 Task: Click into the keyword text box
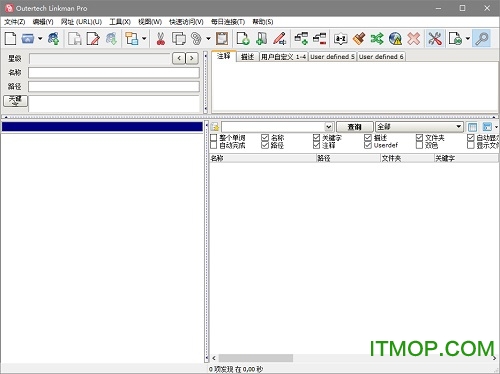point(114,104)
